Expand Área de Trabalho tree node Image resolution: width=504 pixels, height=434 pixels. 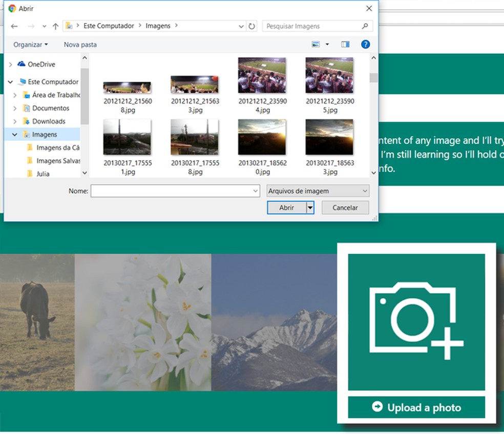[15, 95]
